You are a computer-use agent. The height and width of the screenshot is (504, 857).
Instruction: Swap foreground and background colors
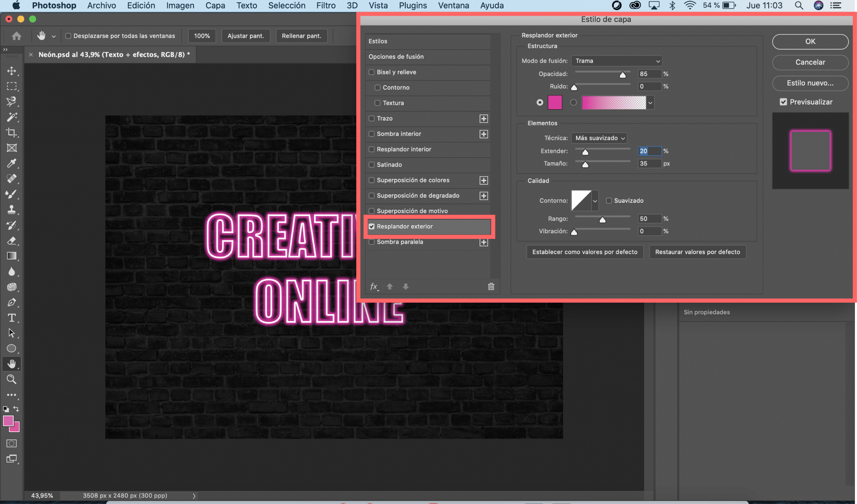pos(16,409)
